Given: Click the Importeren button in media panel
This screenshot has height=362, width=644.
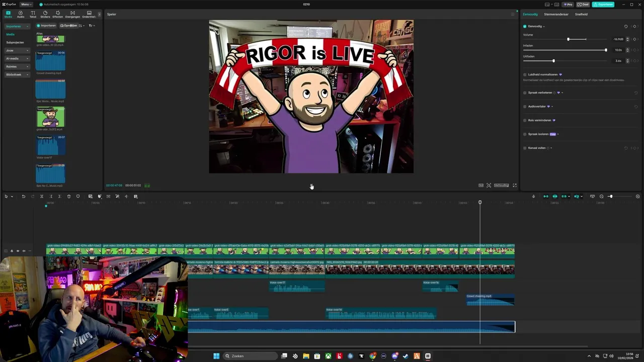Looking at the screenshot, I should point(46,26).
